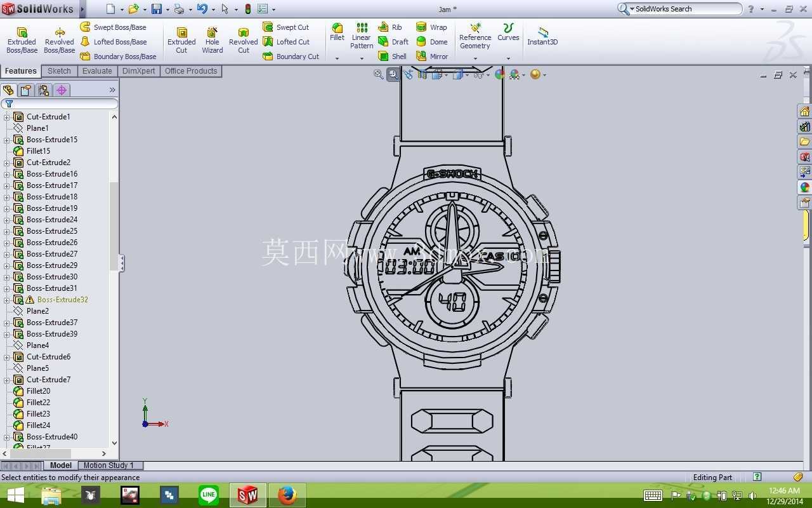Select the Linear Pattern tool
The height and width of the screenshot is (508, 812).
pyautogui.click(x=362, y=36)
